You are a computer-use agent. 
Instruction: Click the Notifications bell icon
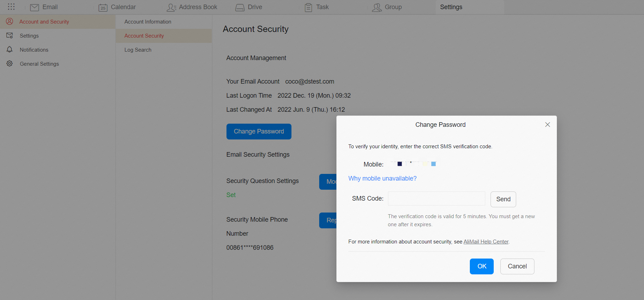pos(9,50)
